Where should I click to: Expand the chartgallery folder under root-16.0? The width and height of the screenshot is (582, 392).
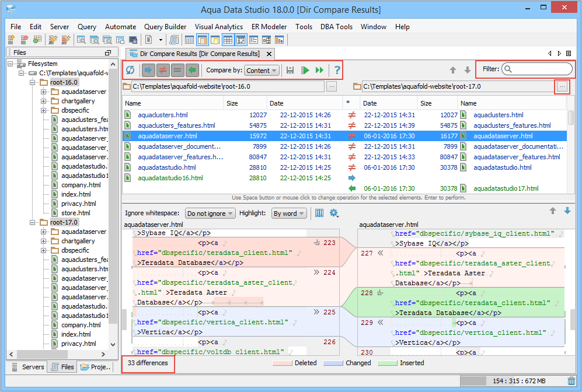click(43, 101)
